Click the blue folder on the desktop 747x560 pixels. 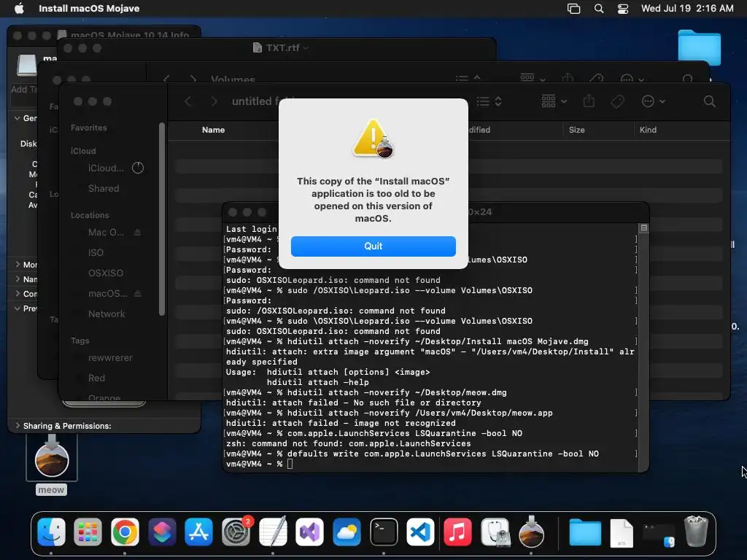700,47
